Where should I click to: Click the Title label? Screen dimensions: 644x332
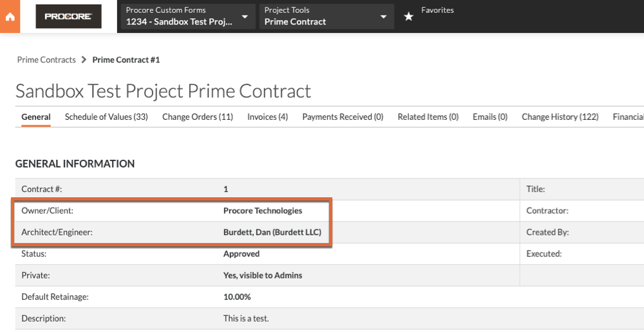[536, 190]
